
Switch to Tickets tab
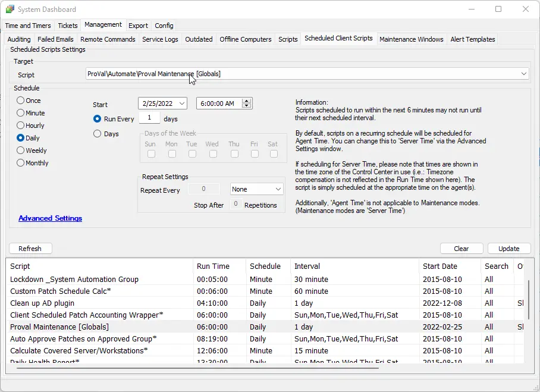[68, 26]
